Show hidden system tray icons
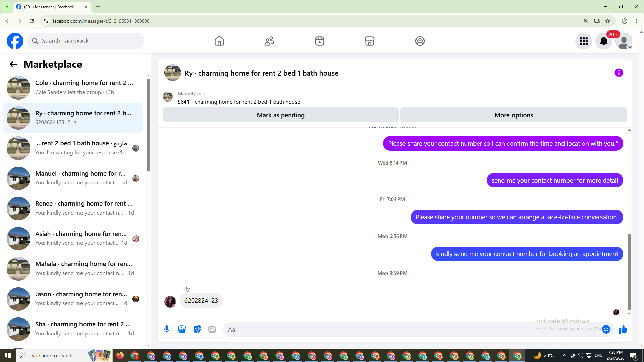The height and width of the screenshot is (362, 644). 564,355
